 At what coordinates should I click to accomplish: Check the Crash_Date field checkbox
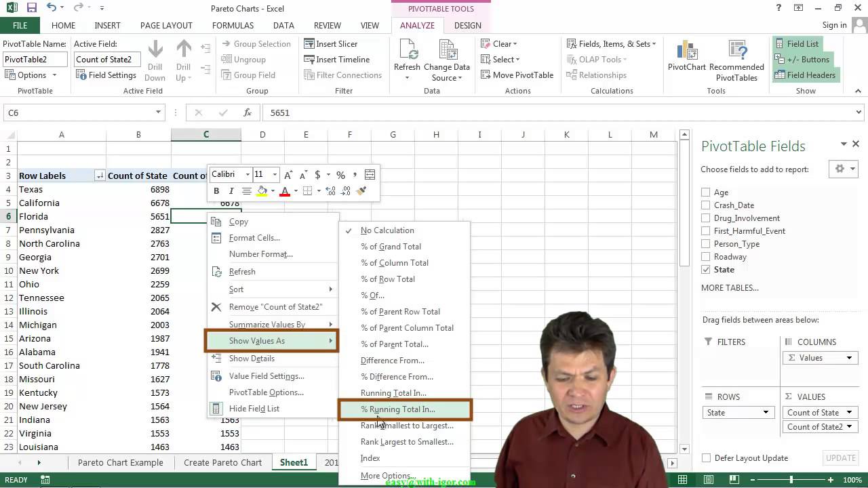706,205
